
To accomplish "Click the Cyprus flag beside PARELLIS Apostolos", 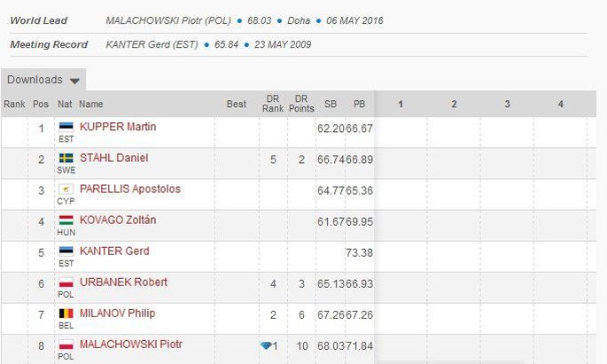I will [66, 190].
